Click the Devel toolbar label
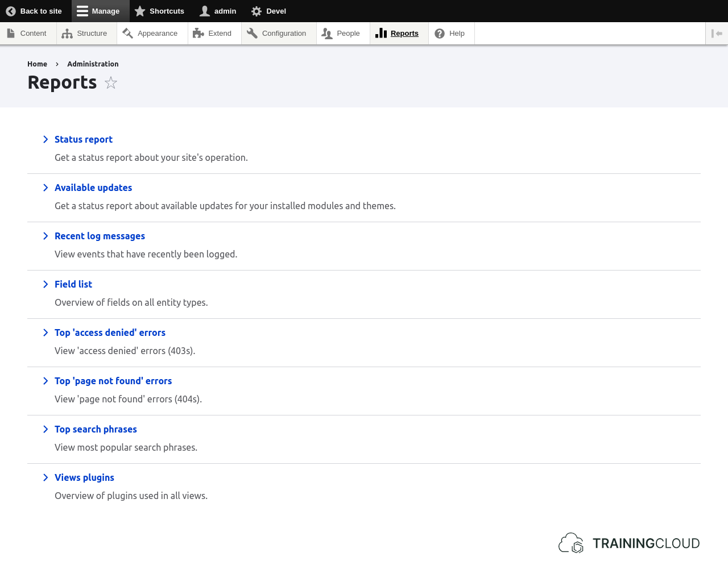This screenshot has height=582, width=728. click(x=276, y=11)
